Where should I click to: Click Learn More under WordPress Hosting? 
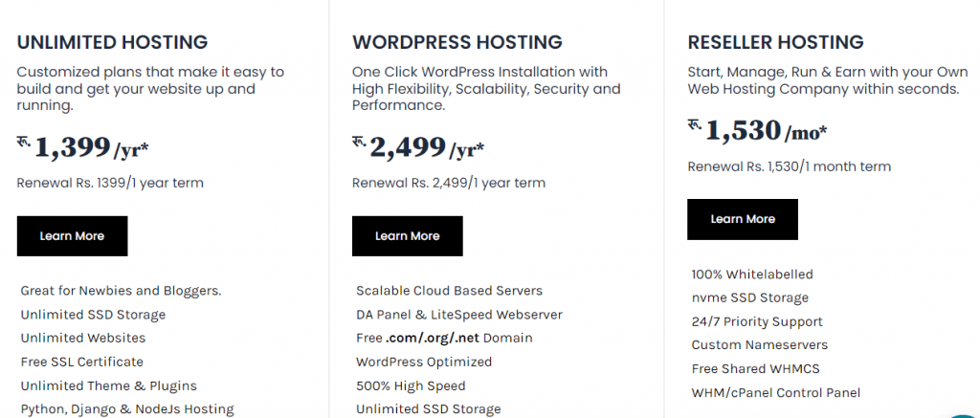[x=408, y=236]
